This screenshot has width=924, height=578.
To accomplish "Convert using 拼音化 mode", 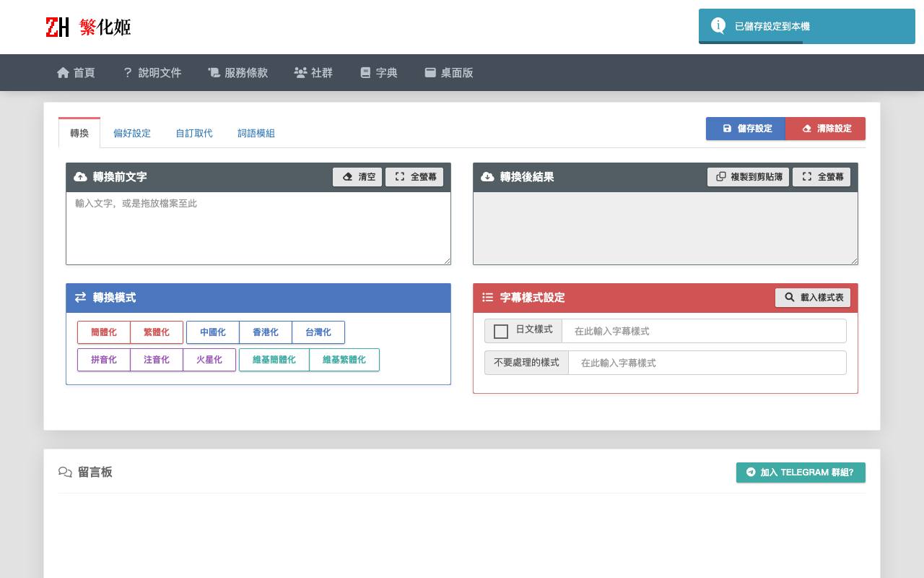I will click(x=104, y=360).
